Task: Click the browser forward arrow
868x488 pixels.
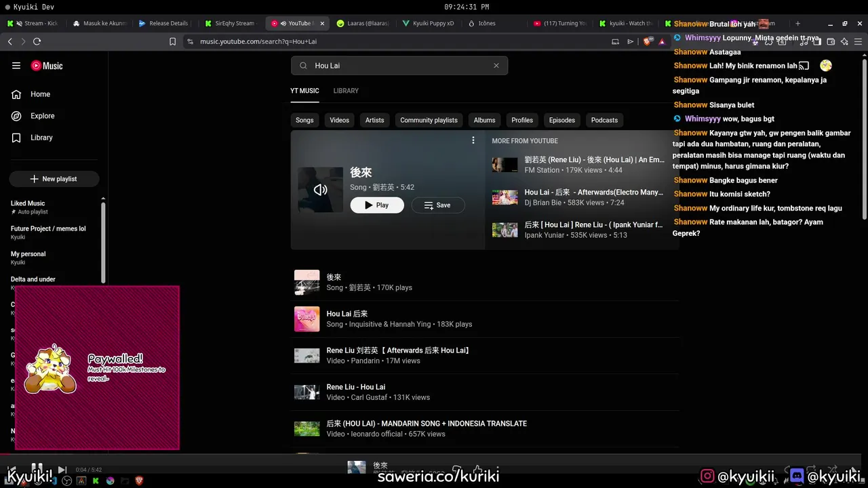Action: pyautogui.click(x=23, y=41)
